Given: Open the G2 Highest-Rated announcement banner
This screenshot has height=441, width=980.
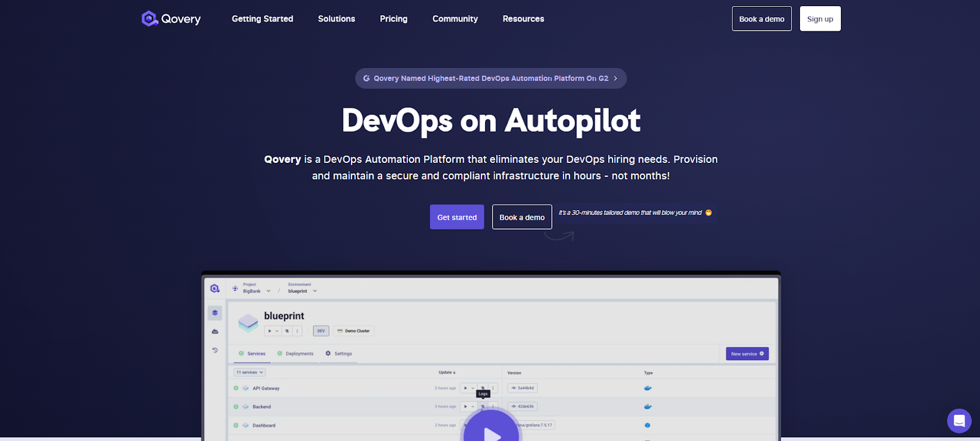Looking at the screenshot, I should coord(491,78).
